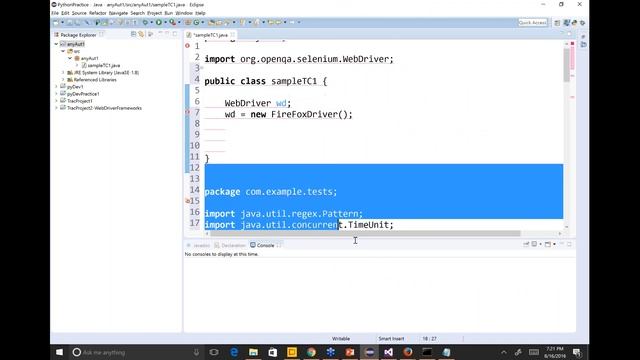Open the File menu
This screenshot has height=360, width=640.
(x=55, y=13)
